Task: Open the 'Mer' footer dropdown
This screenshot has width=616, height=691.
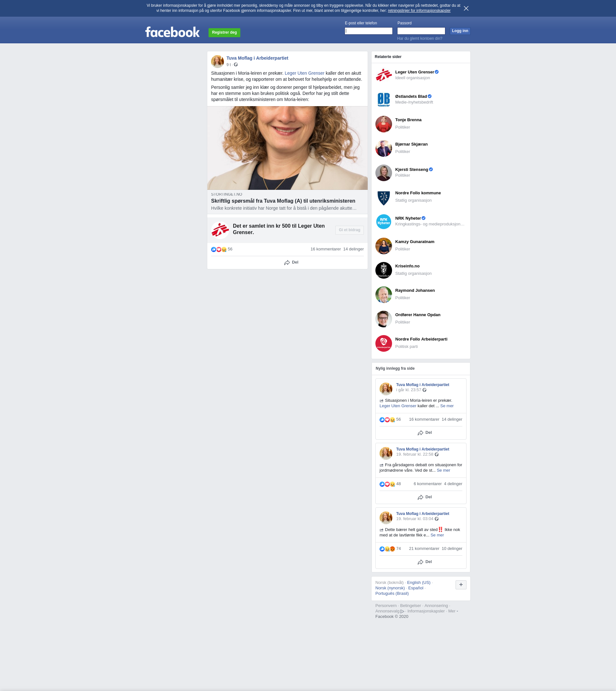Action: [453, 611]
